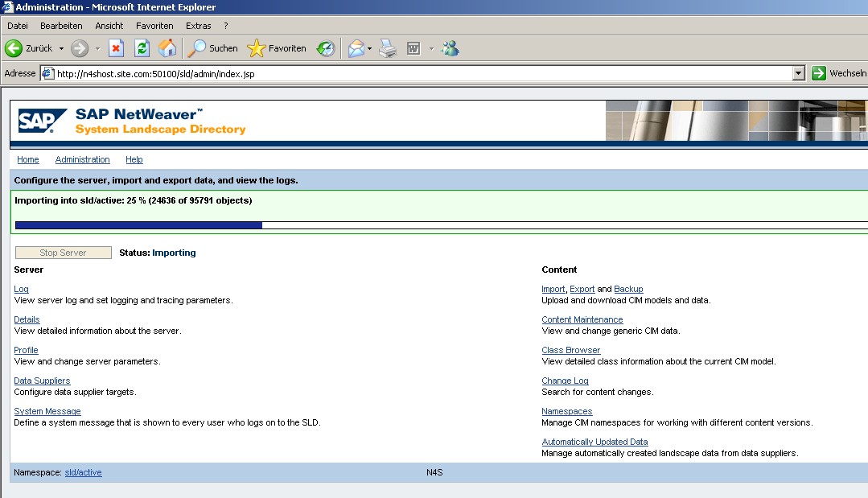Click the Administration navigation link
The image size is (868, 498).
[82, 159]
